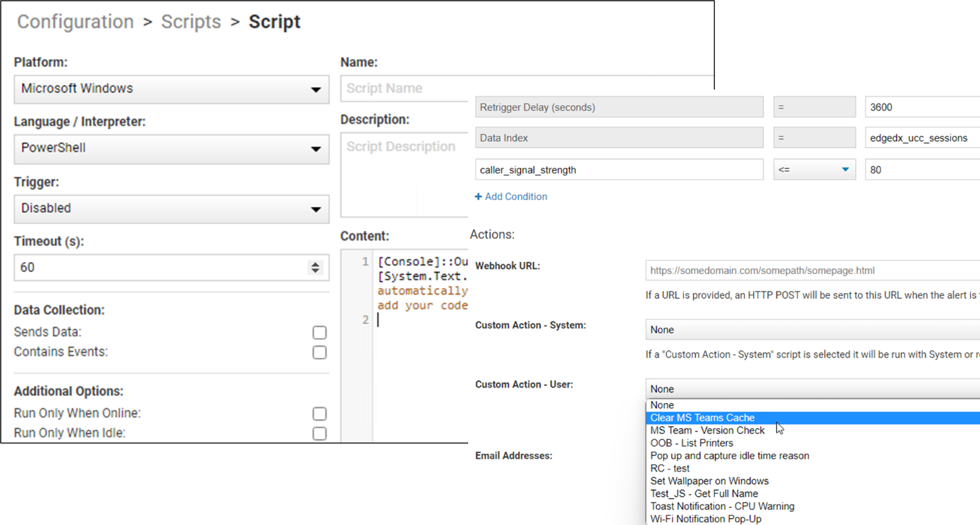980x525 pixels.
Task: Select Set Wallpaper on Windows option
Action: 813,481
